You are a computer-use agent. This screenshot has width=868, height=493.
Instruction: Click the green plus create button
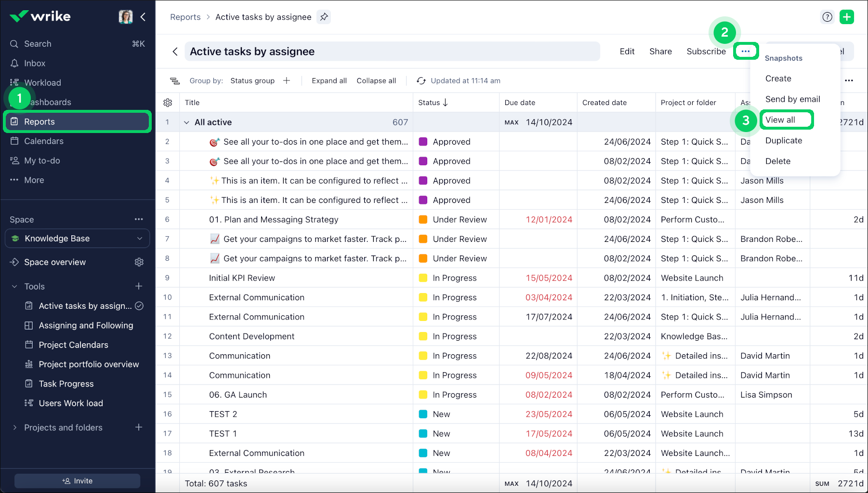point(846,17)
